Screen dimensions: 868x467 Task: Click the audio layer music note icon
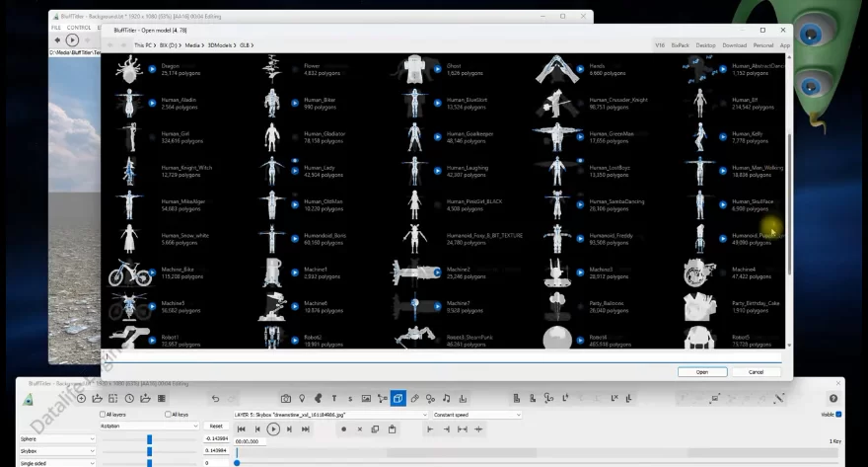pyautogui.click(x=446, y=399)
